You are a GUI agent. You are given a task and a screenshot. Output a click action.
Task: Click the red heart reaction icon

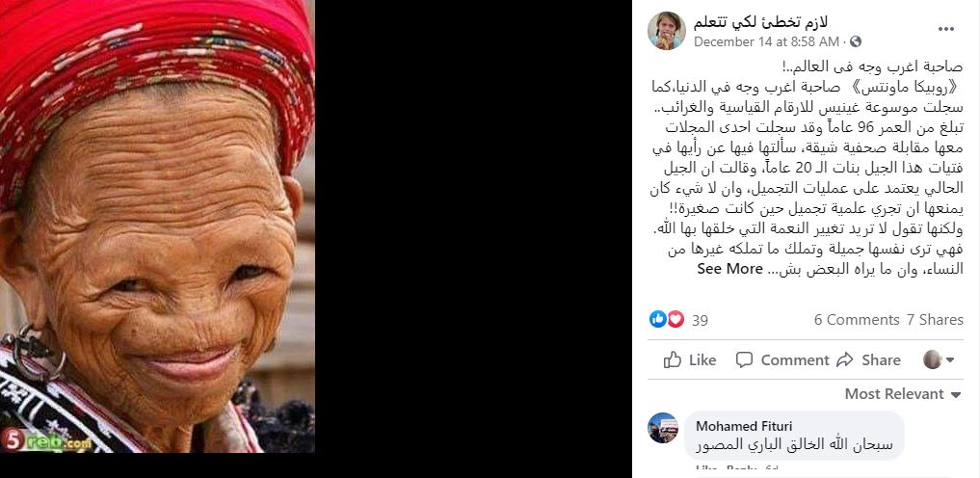(675, 319)
